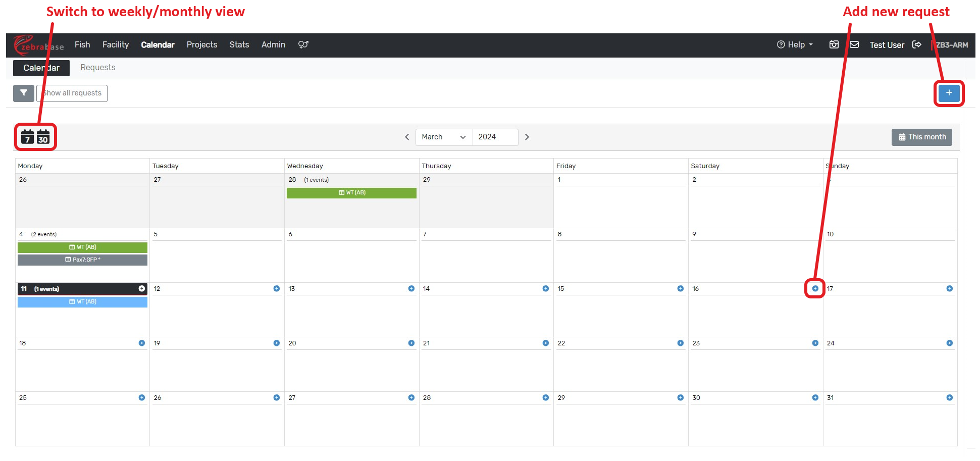Viewport: 980px width, 461px height.
Task: Open the Facility menu
Action: [x=115, y=45]
